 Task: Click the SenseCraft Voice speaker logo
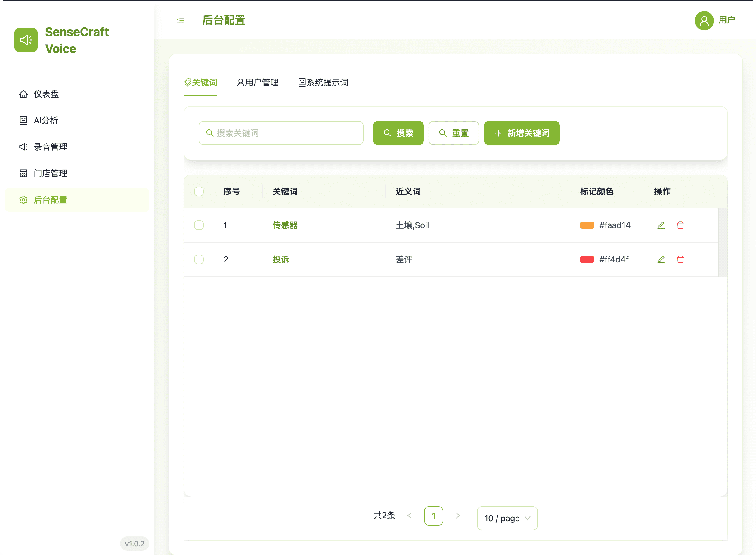coord(26,40)
